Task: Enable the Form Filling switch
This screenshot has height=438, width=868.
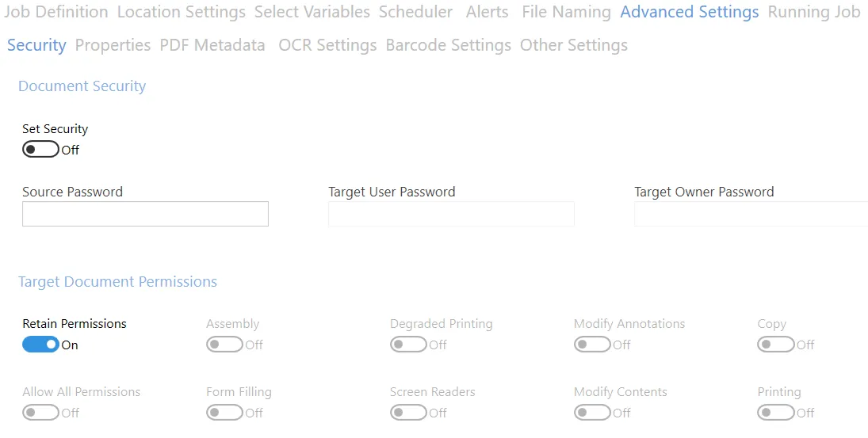Action: pyautogui.click(x=224, y=413)
